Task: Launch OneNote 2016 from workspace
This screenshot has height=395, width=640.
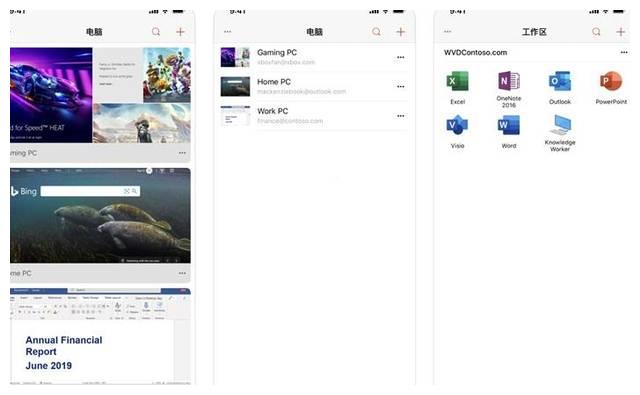Action: click(508, 81)
